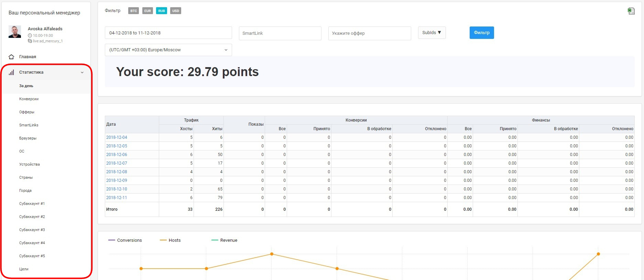The height and width of the screenshot is (280, 644).
Task: Click the blue Фильтр button
Action: [482, 33]
